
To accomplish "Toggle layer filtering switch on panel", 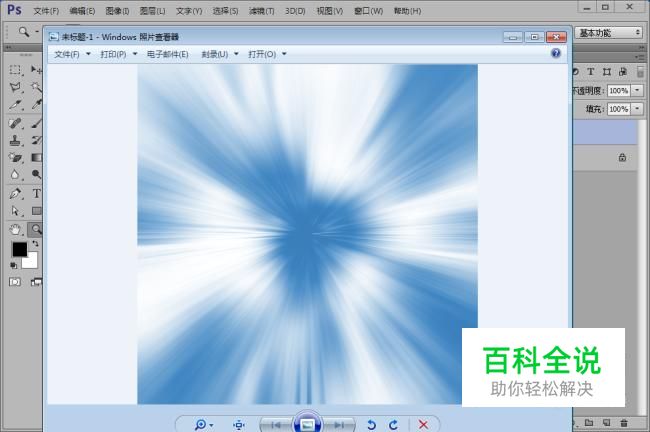I will click(x=640, y=71).
